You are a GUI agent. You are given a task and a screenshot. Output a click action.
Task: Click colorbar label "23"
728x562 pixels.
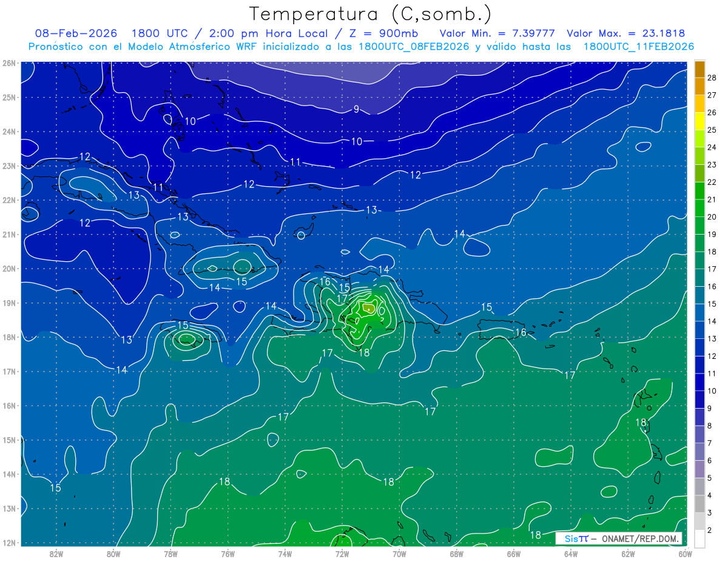(712, 165)
